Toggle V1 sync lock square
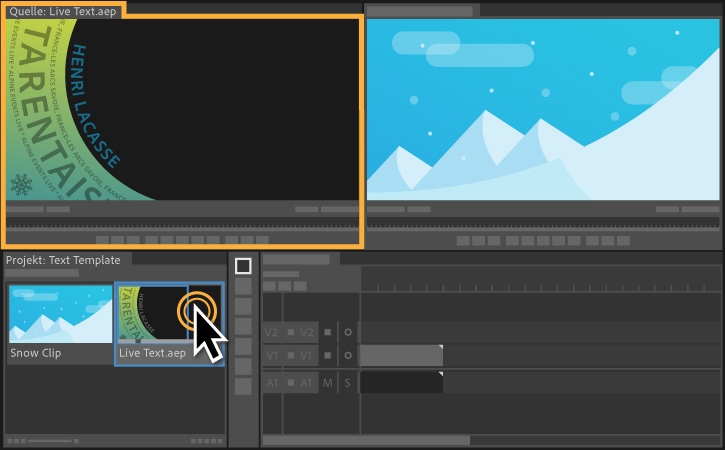 tap(327, 355)
